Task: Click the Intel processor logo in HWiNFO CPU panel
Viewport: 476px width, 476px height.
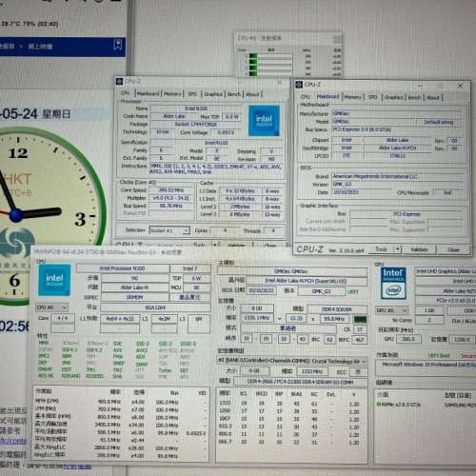Action: [x=54, y=280]
